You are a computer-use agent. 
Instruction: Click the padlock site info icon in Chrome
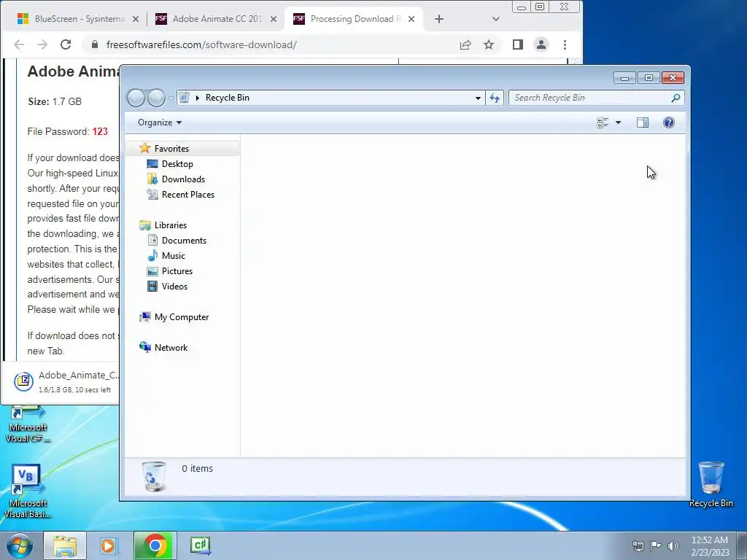point(95,44)
